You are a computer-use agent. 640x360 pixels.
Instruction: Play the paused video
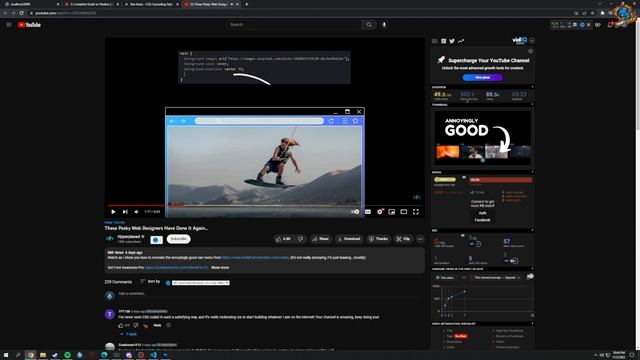pyautogui.click(x=113, y=212)
